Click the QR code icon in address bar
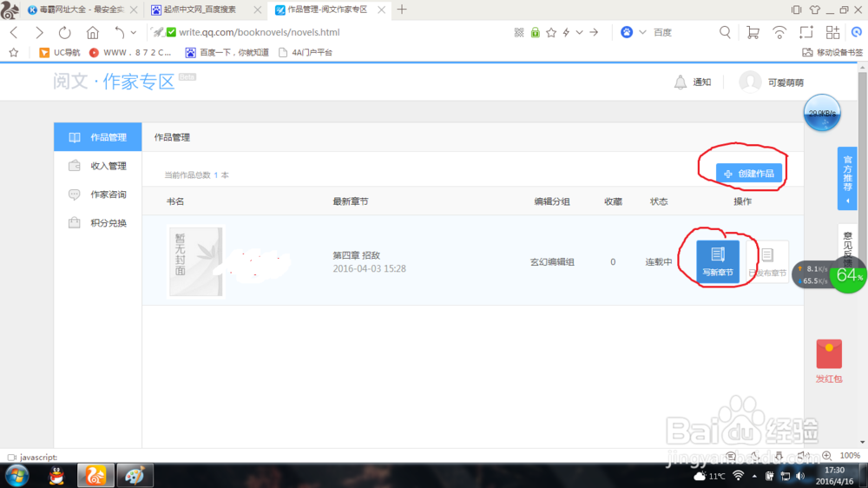Screen dimensions: 868x488 point(519,33)
